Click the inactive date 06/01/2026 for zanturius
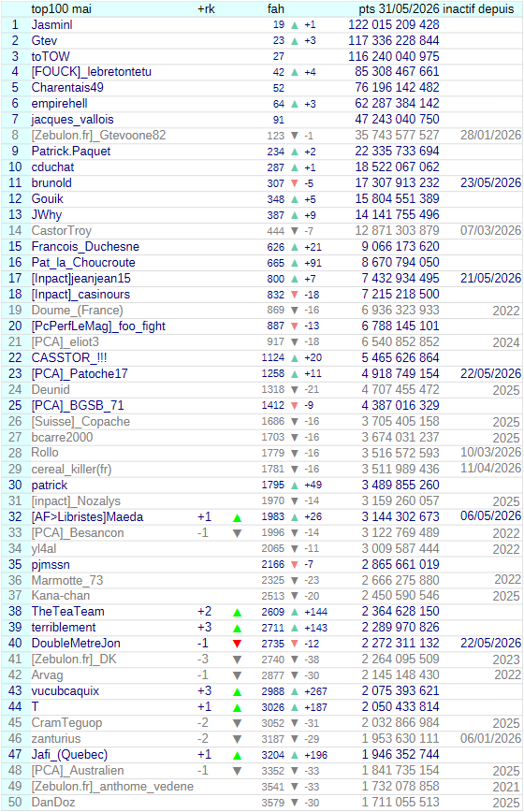Image resolution: width=524 pixels, height=812 pixels. tap(490, 738)
